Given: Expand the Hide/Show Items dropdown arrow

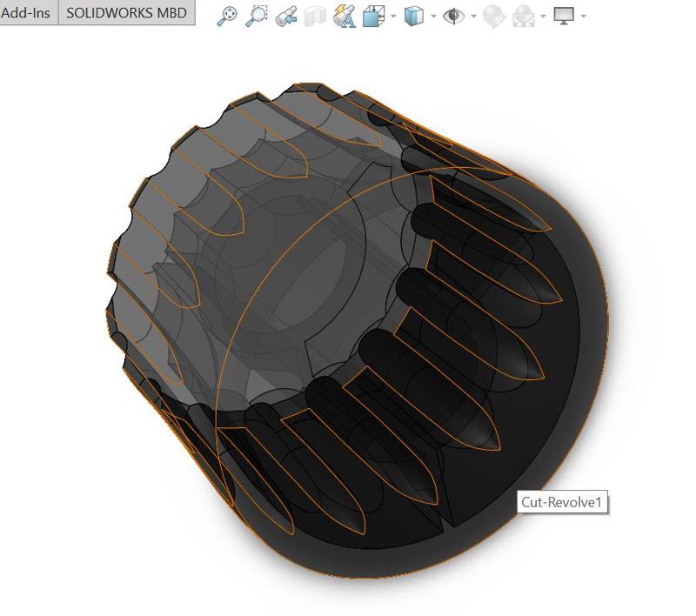Looking at the screenshot, I should click(x=473, y=17).
